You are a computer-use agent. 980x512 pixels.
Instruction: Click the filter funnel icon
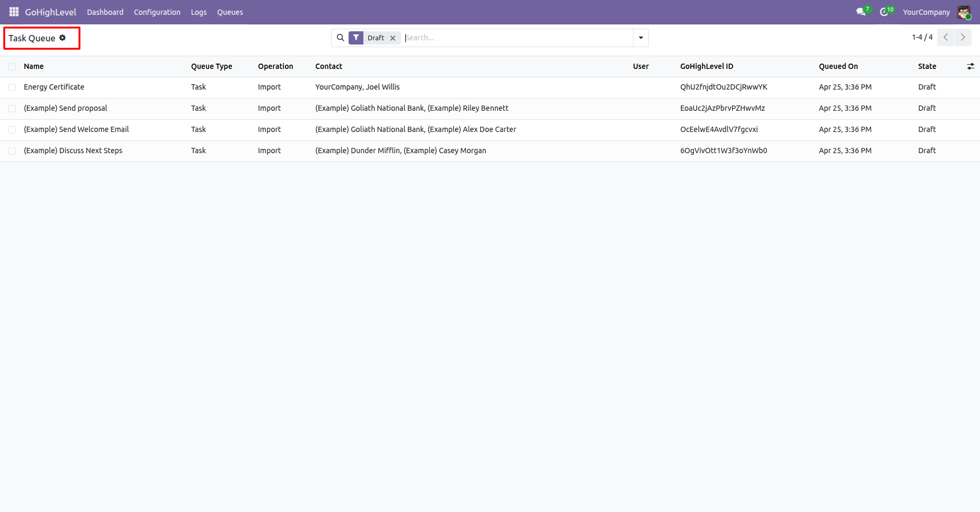pyautogui.click(x=356, y=38)
